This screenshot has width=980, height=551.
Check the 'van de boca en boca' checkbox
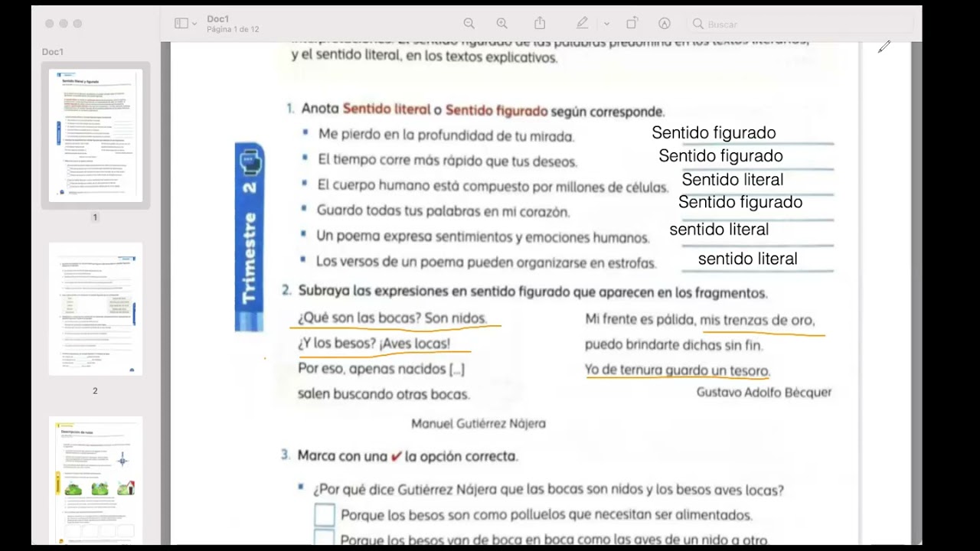pos(325,539)
